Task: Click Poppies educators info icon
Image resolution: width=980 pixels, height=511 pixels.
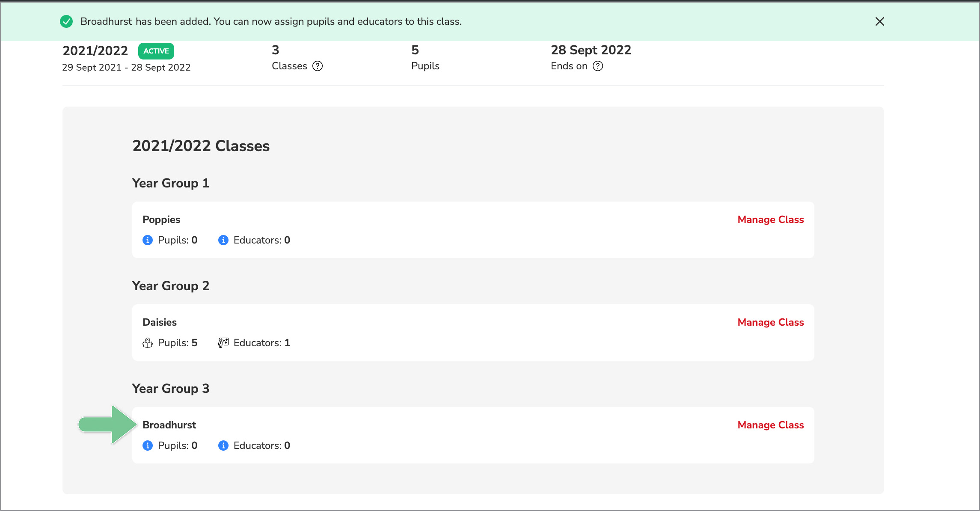Action: [223, 240]
